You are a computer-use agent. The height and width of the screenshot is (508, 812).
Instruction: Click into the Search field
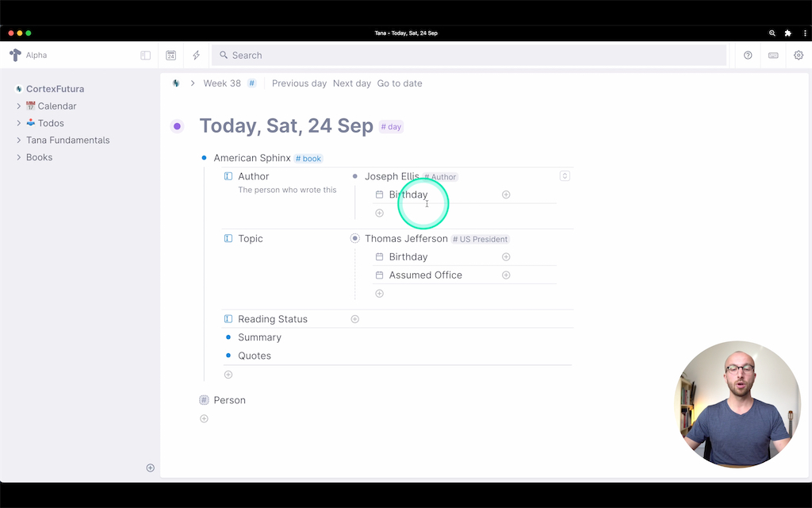pos(469,56)
